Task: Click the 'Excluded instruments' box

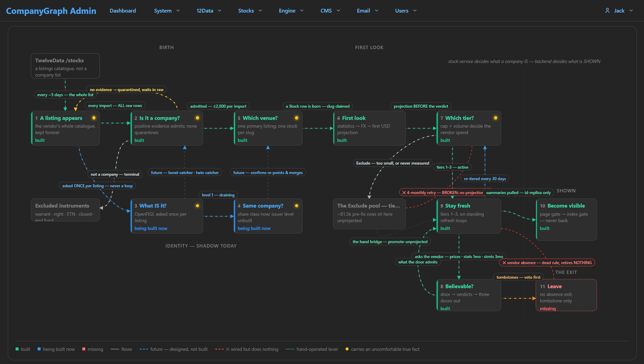Action: 65,210
